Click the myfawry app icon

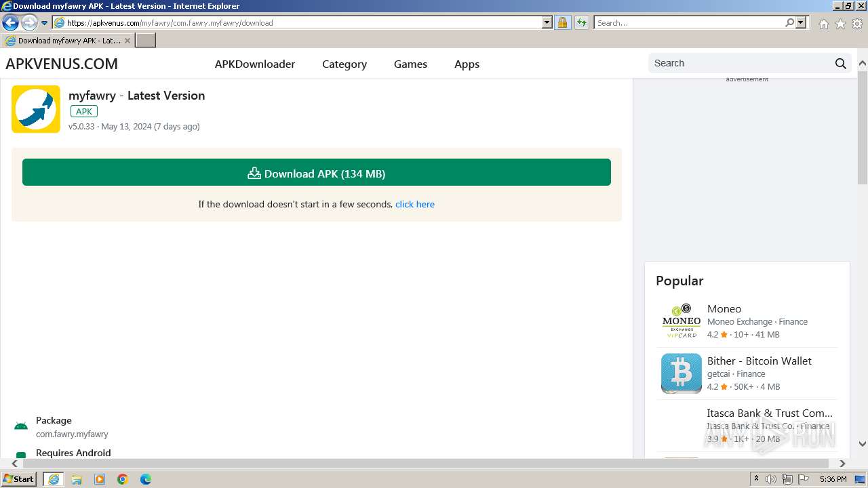(x=36, y=109)
